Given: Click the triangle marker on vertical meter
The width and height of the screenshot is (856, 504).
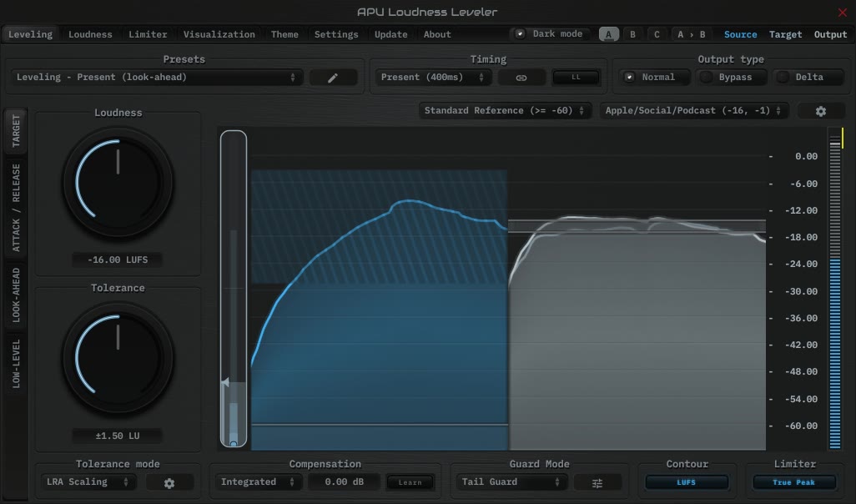Looking at the screenshot, I should tap(225, 381).
